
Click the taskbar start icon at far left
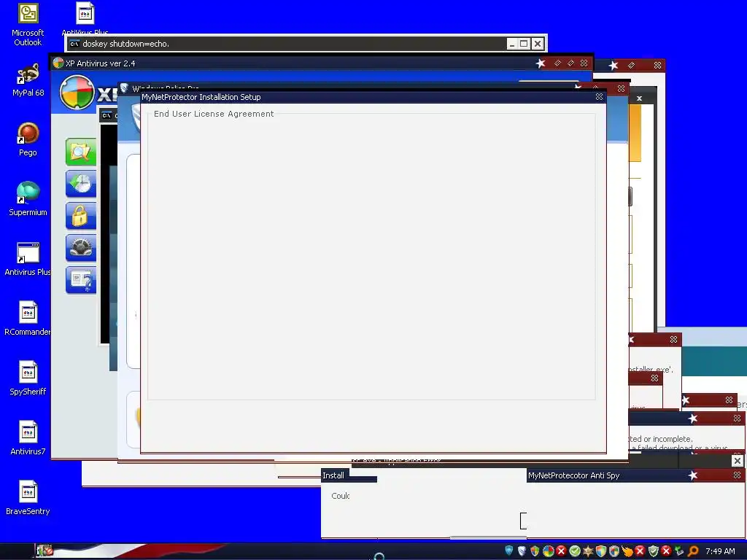[x=44, y=551]
